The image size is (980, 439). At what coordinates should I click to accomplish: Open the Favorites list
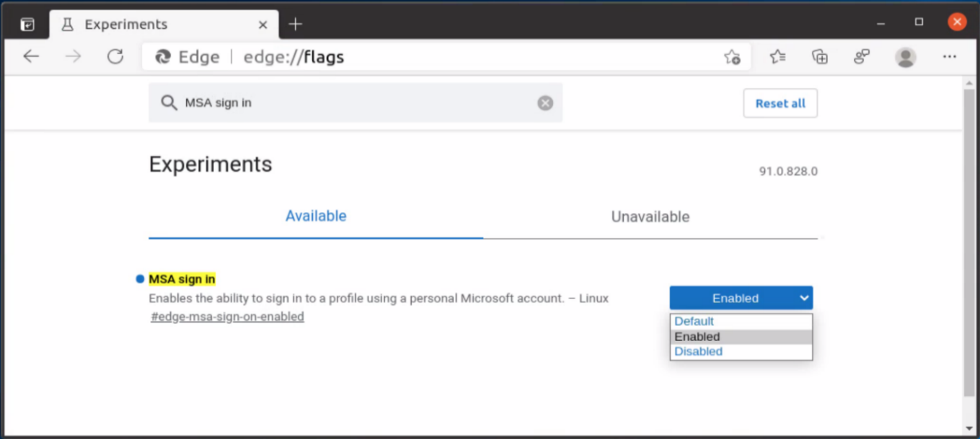click(777, 56)
